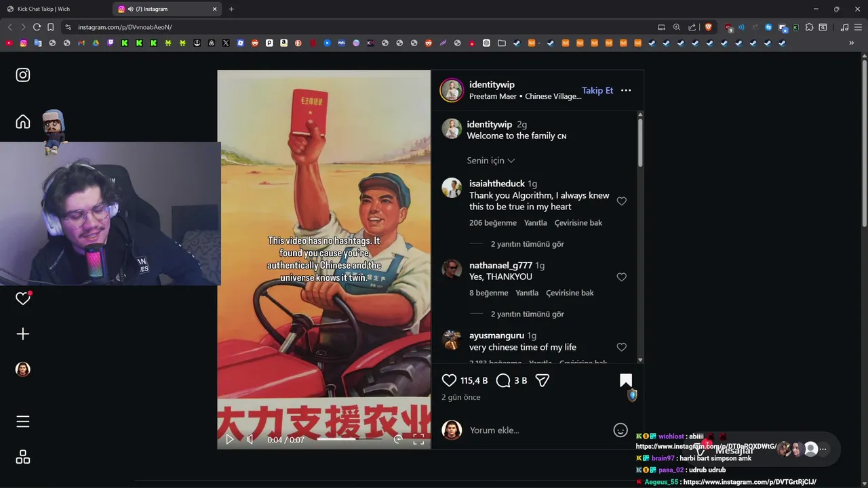This screenshot has height=488, width=868.
Task: Bookmark this page in the toolbar
Action: [50, 27]
